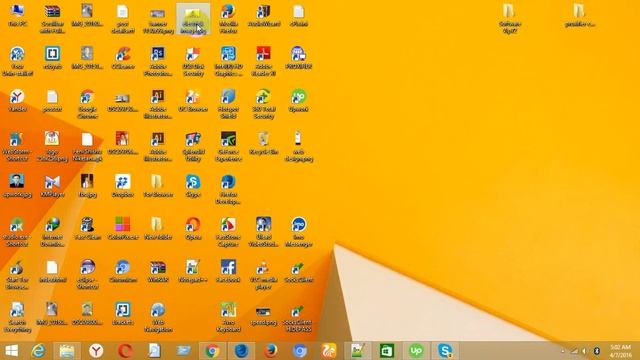Launch Mozilla Firefox from the desktop shortcut
The width and height of the screenshot is (640, 360).
(228, 19)
